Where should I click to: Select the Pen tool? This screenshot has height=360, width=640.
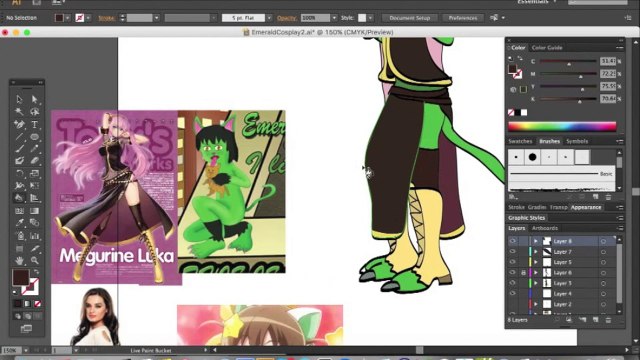[x=19, y=124]
